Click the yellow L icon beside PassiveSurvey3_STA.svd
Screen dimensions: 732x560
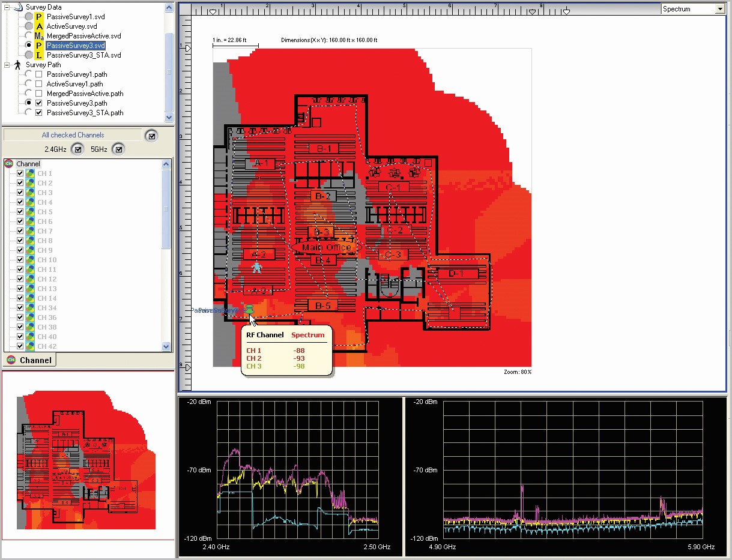[39, 55]
